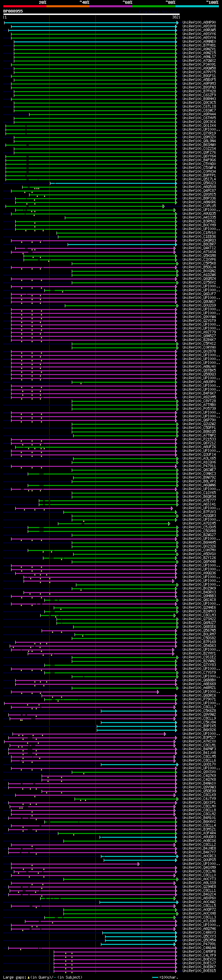The width and height of the screenshot is (222, 980).
Task: Click the UniRef100_A9NNE0 entry
Action: click(199, 41)
